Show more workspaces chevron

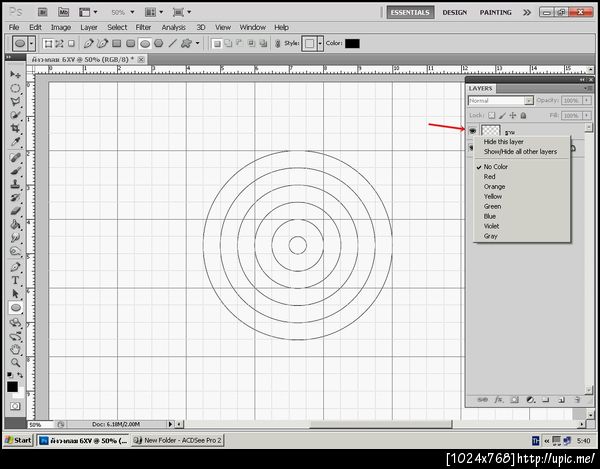click(x=527, y=12)
